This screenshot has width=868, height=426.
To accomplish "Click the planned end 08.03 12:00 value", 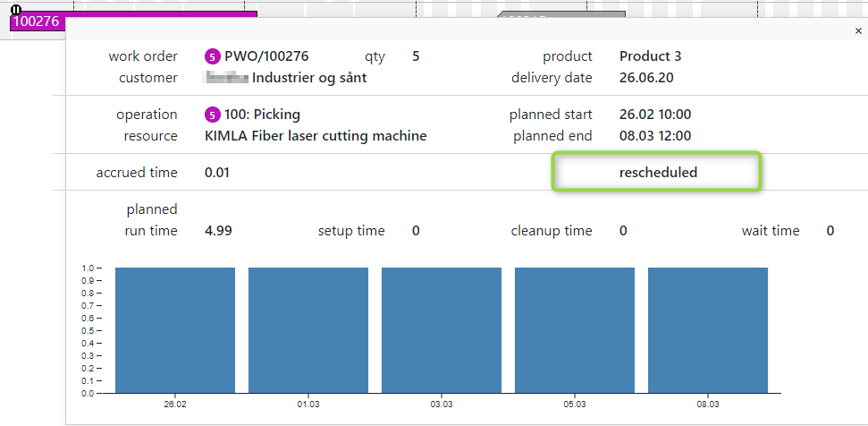I will pos(655,136).
